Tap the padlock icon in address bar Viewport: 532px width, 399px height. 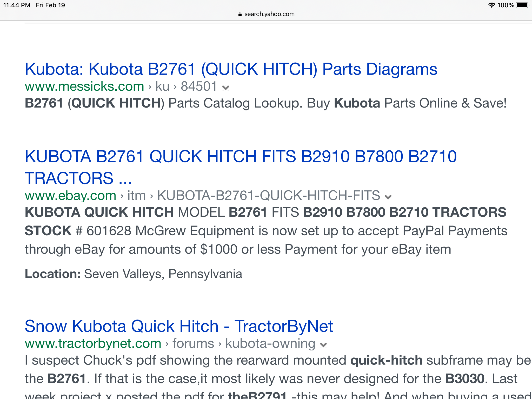[240, 14]
